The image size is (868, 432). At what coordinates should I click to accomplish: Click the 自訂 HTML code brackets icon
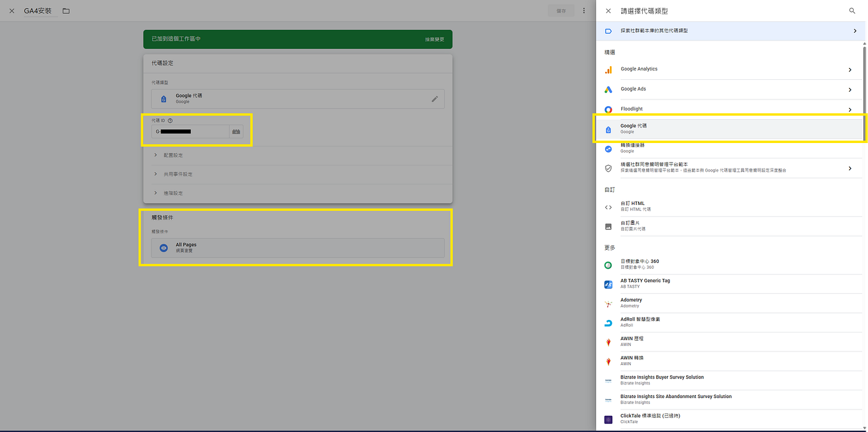(x=608, y=207)
